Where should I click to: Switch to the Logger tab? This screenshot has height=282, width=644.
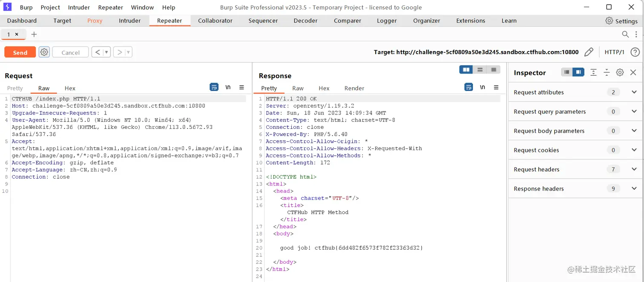[x=387, y=21]
